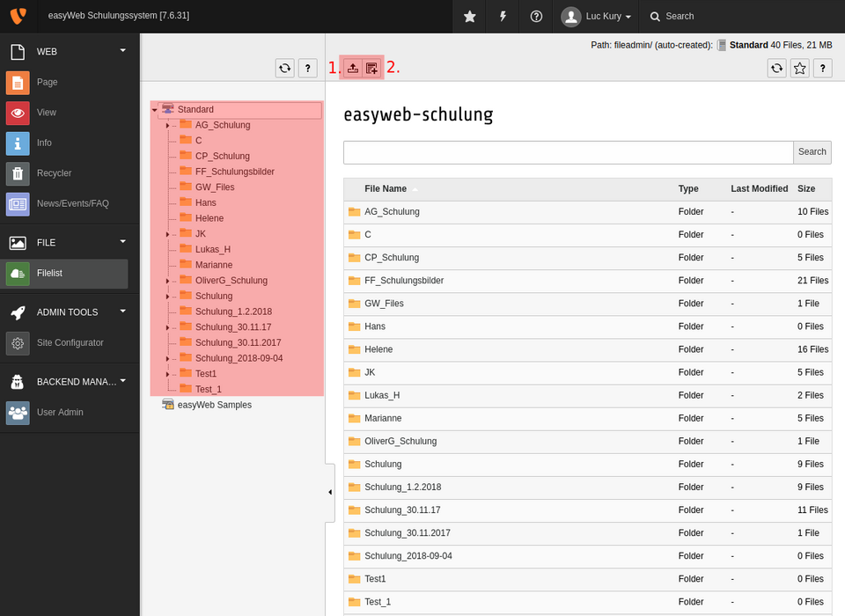The image size is (845, 616).
Task: Collapse the Standard storage tree node
Action: pyautogui.click(x=155, y=110)
